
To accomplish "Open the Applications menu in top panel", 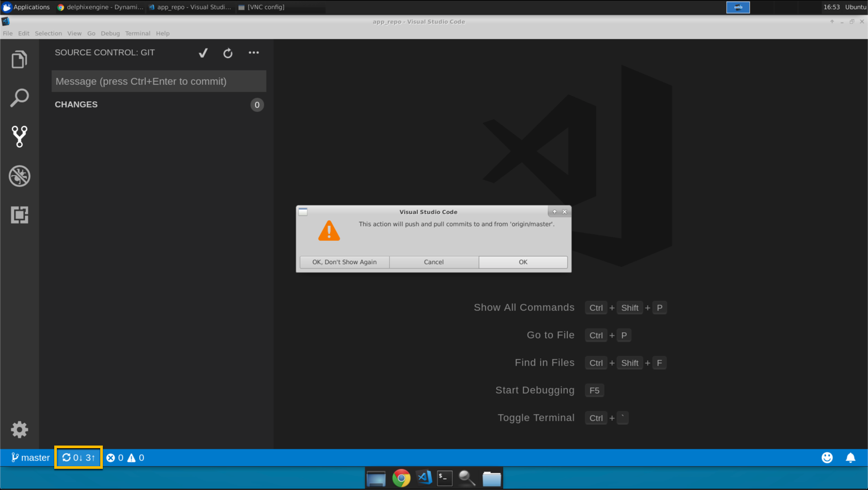I will pyautogui.click(x=26, y=7).
